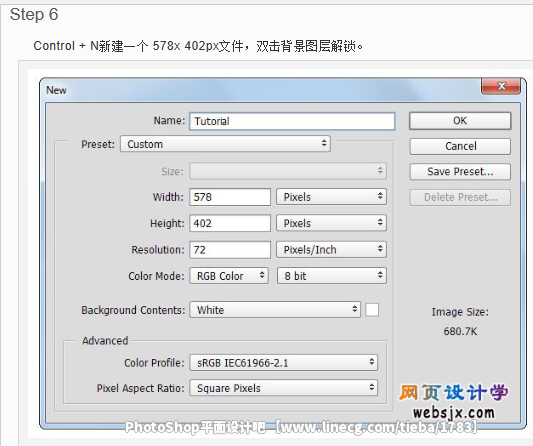The image size is (533, 446).
Task: Click the white background color swatch
Action: click(372, 310)
